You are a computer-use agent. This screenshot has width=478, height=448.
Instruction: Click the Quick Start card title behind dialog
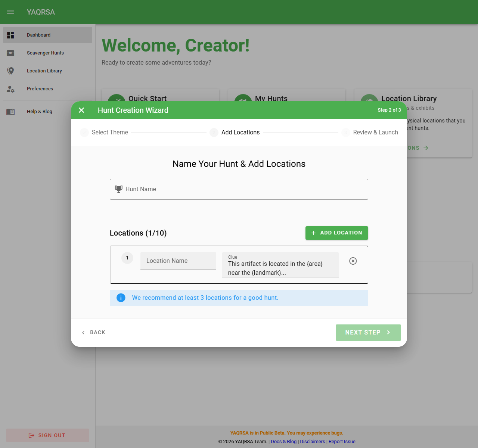pyautogui.click(x=148, y=99)
